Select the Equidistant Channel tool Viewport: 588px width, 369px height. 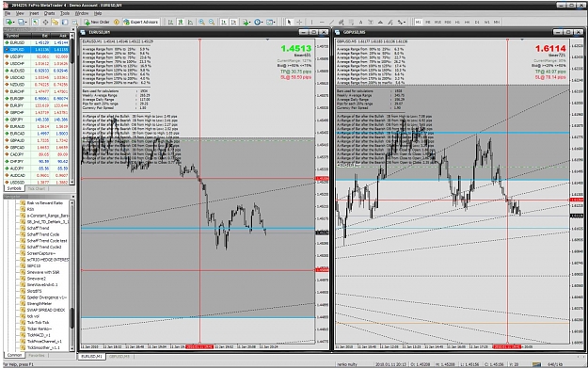(x=341, y=23)
